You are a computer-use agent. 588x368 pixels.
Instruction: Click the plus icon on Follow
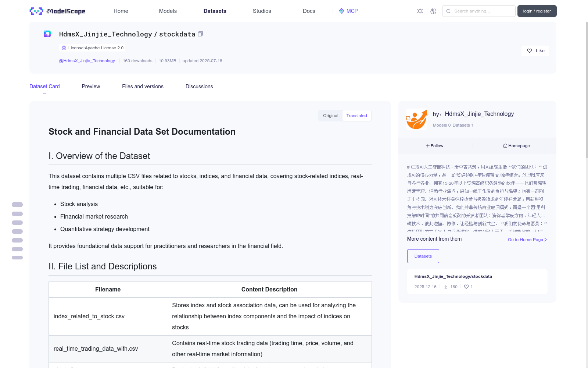[428, 146]
